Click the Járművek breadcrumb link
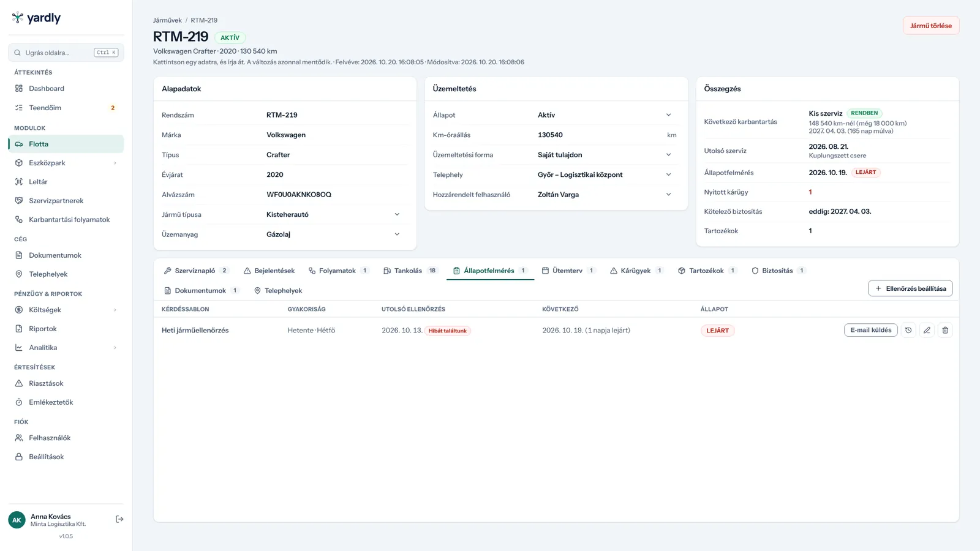 [x=167, y=20]
